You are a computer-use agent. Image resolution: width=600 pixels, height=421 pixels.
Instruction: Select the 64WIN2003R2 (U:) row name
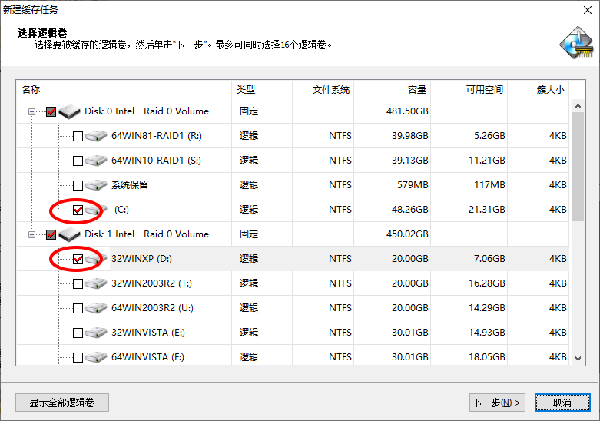pos(152,308)
